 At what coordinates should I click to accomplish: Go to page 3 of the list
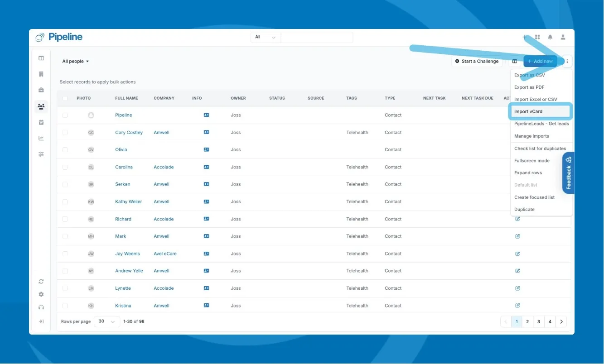point(539,322)
